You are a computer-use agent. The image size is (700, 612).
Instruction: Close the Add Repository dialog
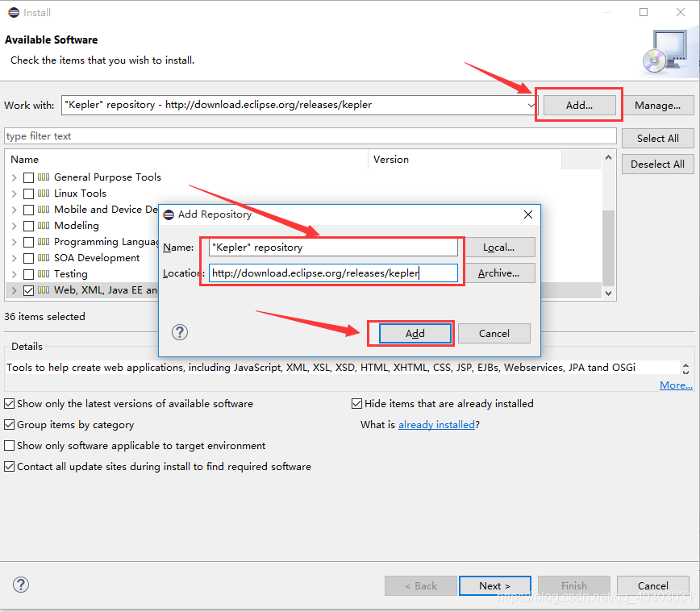pos(528,214)
